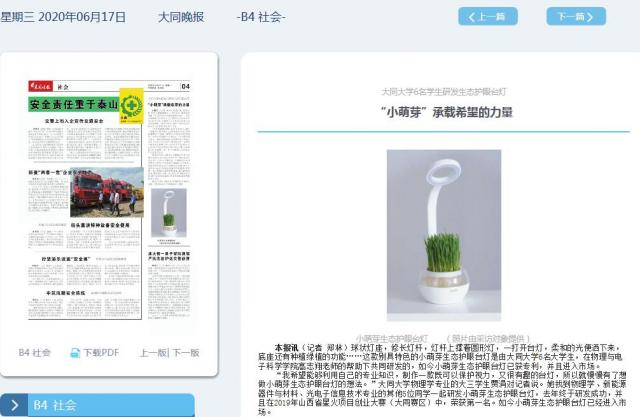Click the right arrow in 下一篇 button
Screen dimensions: 640x417
coord(592,17)
